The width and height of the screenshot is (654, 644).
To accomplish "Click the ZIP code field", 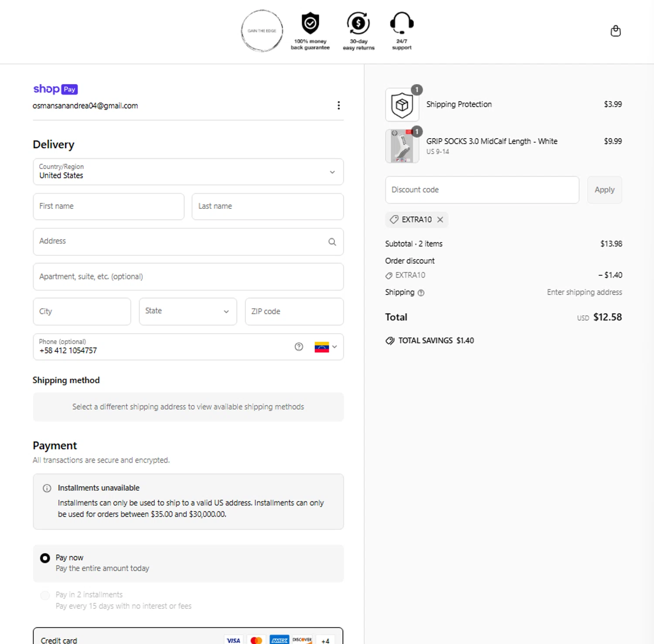I will (x=294, y=311).
